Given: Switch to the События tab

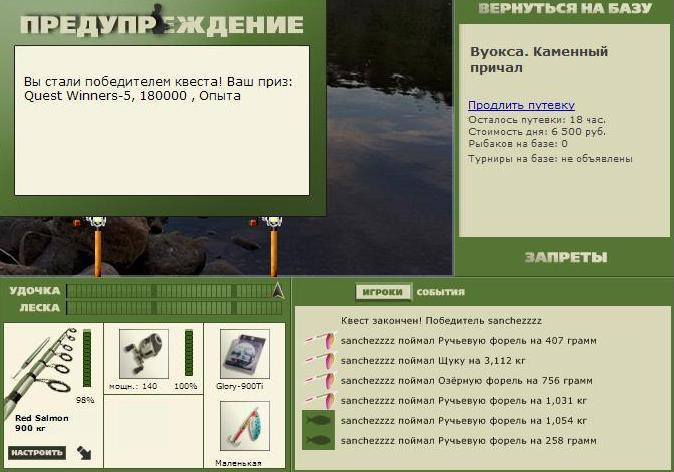Looking at the screenshot, I should 441,292.
